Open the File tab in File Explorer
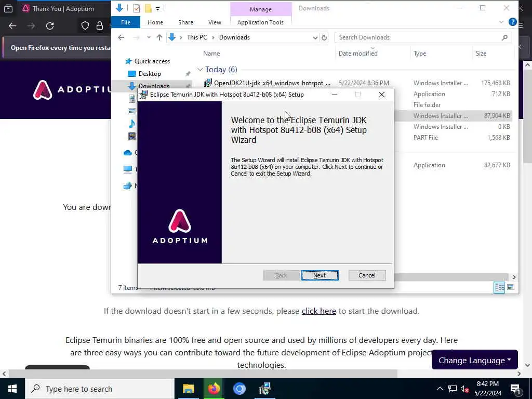The image size is (532, 399). tap(126, 22)
